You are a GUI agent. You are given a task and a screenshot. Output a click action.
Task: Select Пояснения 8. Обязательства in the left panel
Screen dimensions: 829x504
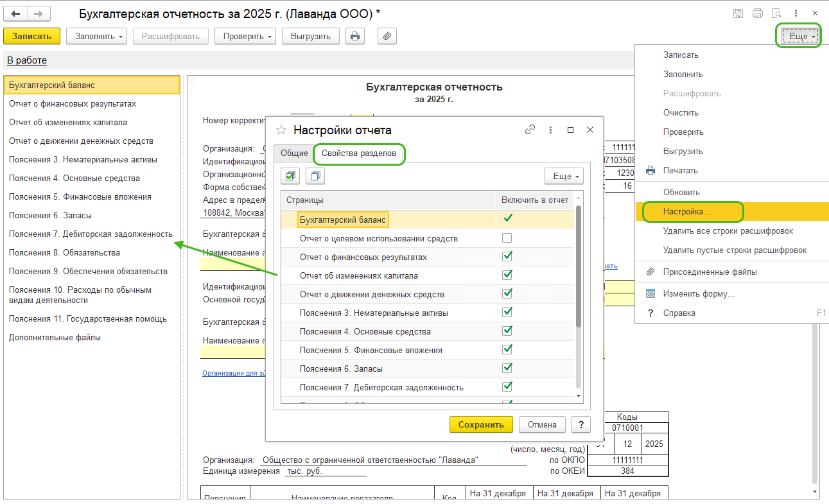[x=64, y=252]
